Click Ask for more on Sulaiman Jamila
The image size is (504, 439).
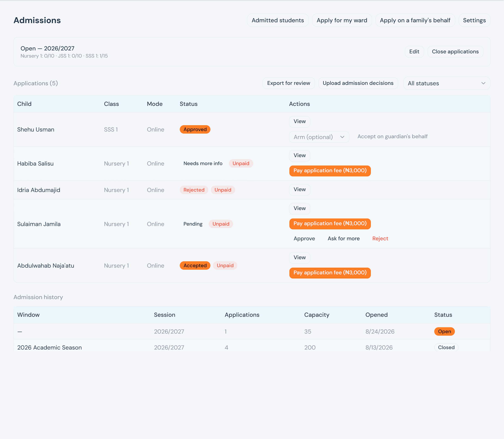(344, 239)
